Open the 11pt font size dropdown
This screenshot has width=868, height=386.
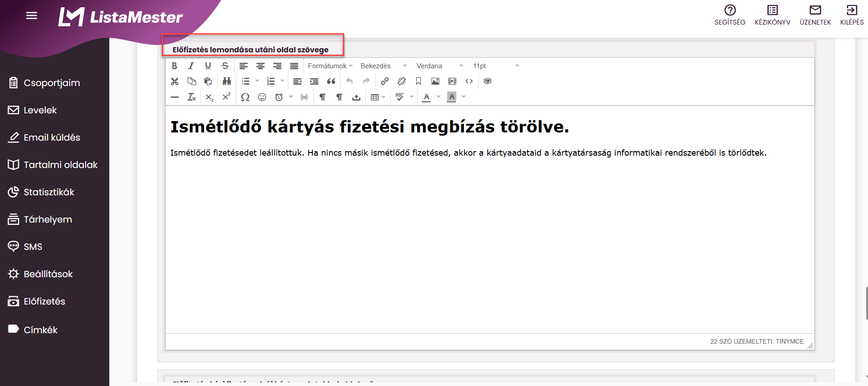(496, 66)
